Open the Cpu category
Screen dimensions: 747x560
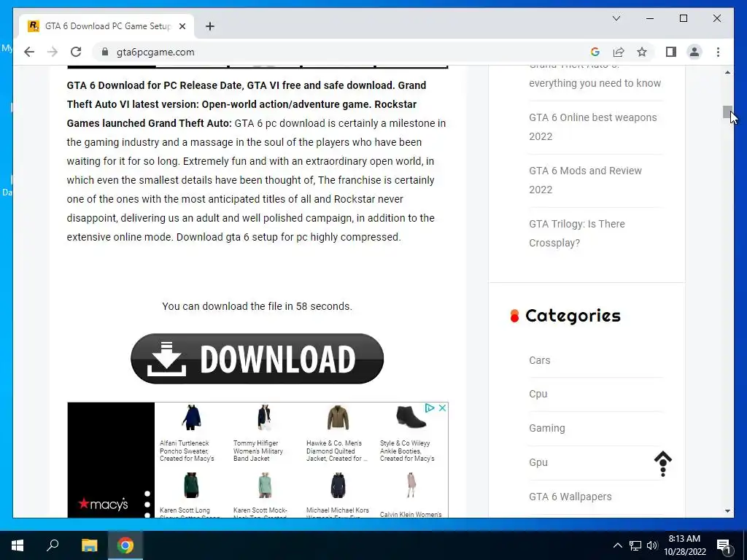538,394
